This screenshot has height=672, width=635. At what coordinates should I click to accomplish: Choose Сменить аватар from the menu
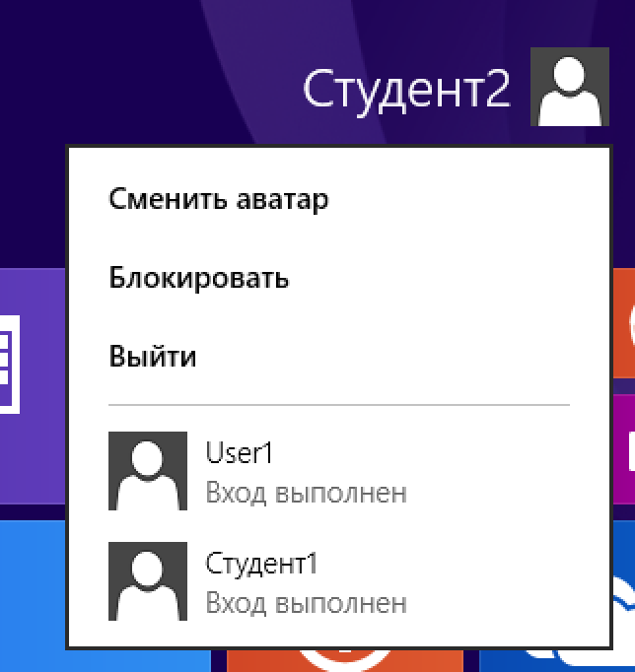[x=219, y=200]
